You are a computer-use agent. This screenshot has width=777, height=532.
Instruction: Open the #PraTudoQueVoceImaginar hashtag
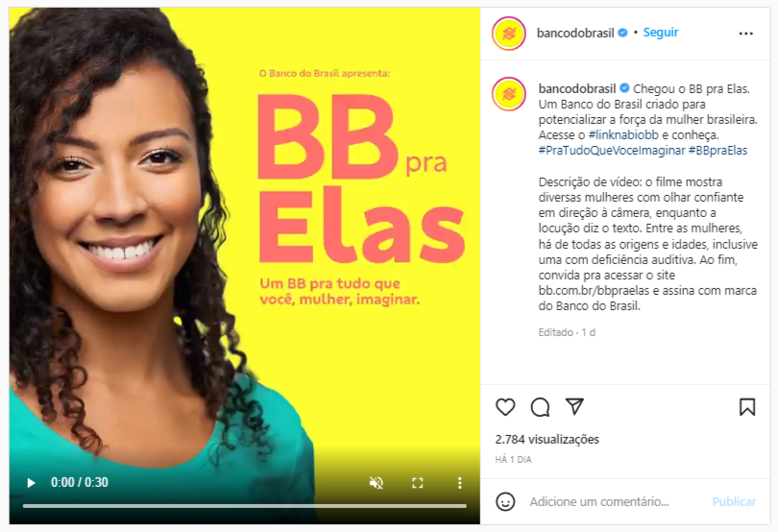pos(612,151)
